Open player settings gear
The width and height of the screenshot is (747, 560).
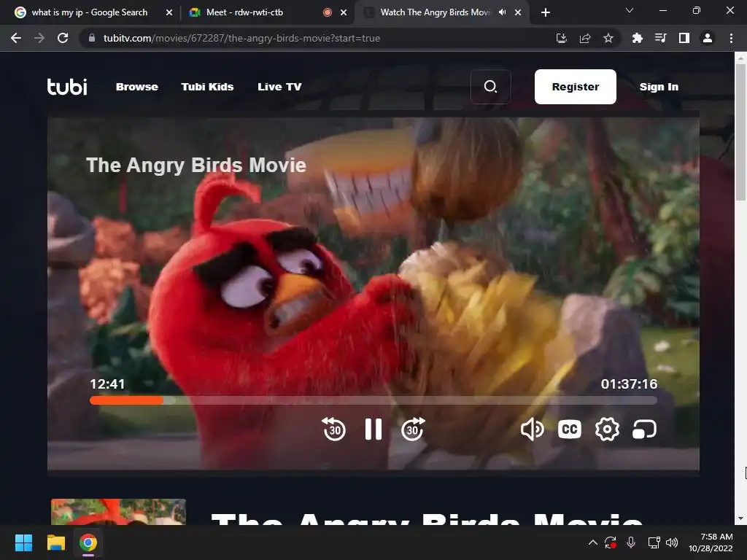(x=607, y=429)
